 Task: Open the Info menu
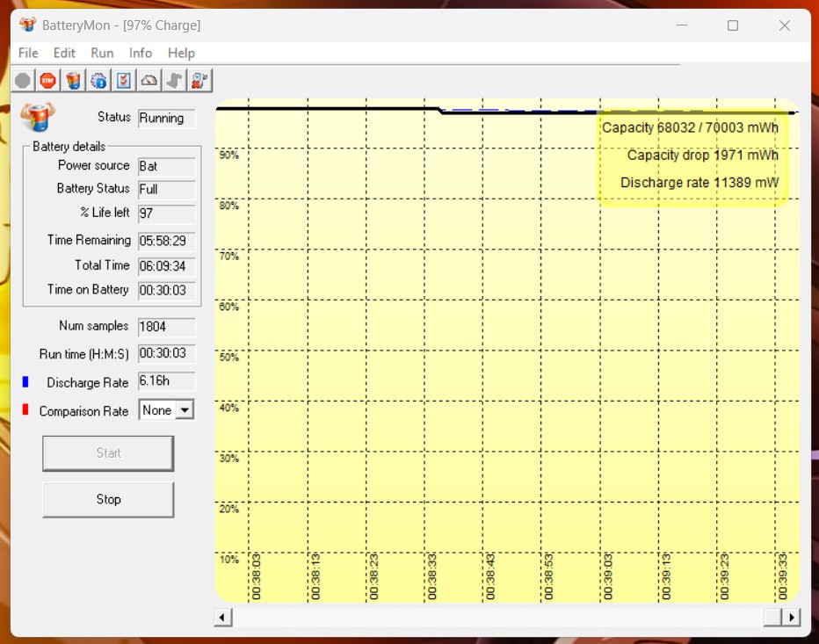point(141,53)
